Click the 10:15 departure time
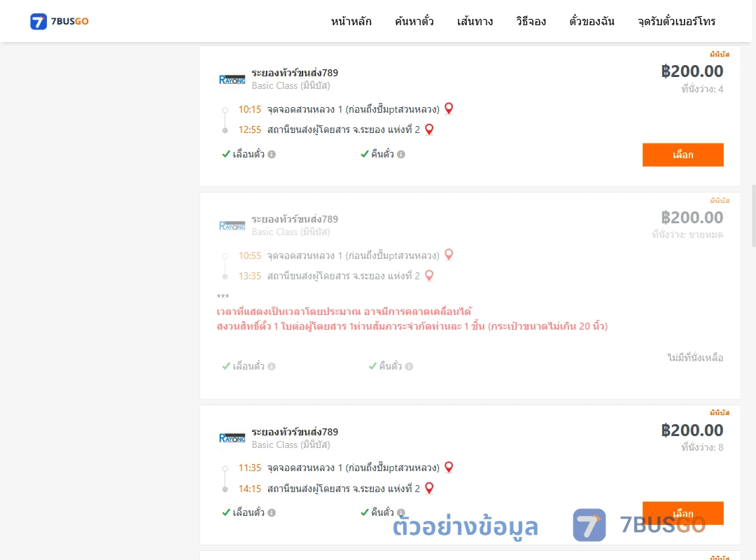This screenshot has width=756, height=560. pos(250,109)
